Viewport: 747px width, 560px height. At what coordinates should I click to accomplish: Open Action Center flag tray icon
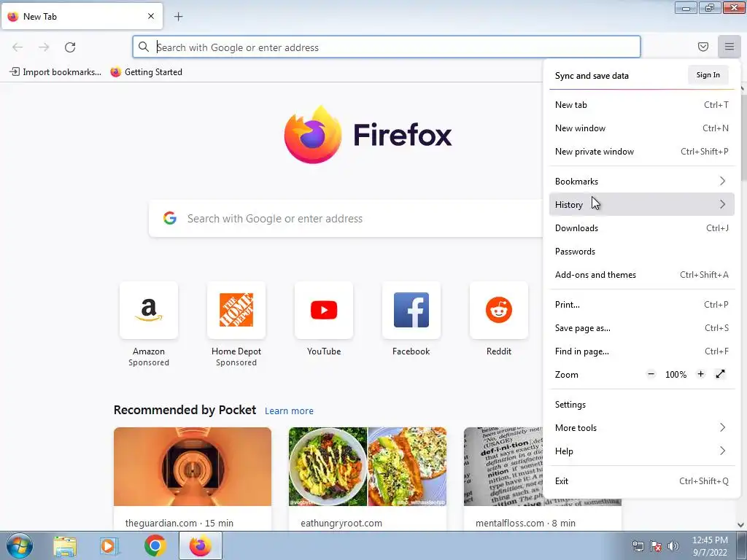[x=656, y=546]
